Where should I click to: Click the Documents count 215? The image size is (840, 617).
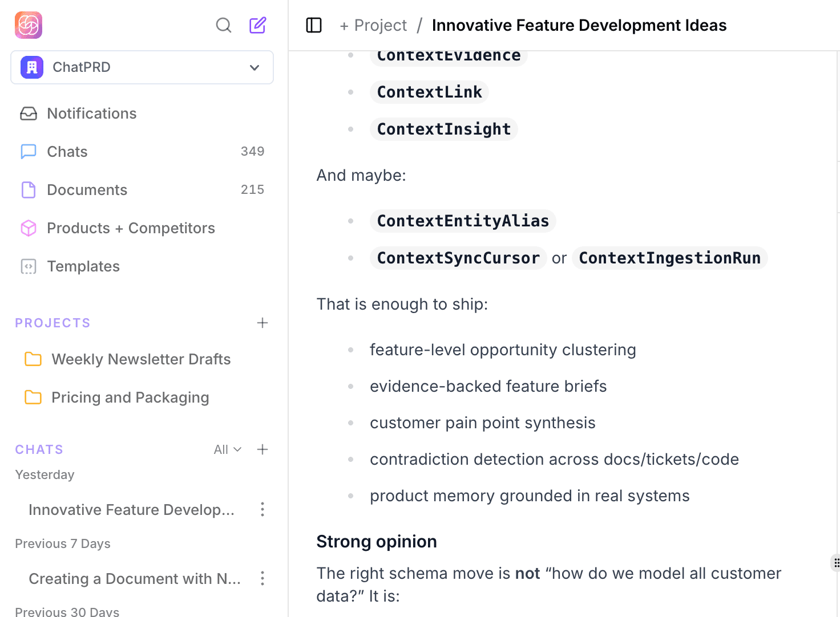(253, 189)
